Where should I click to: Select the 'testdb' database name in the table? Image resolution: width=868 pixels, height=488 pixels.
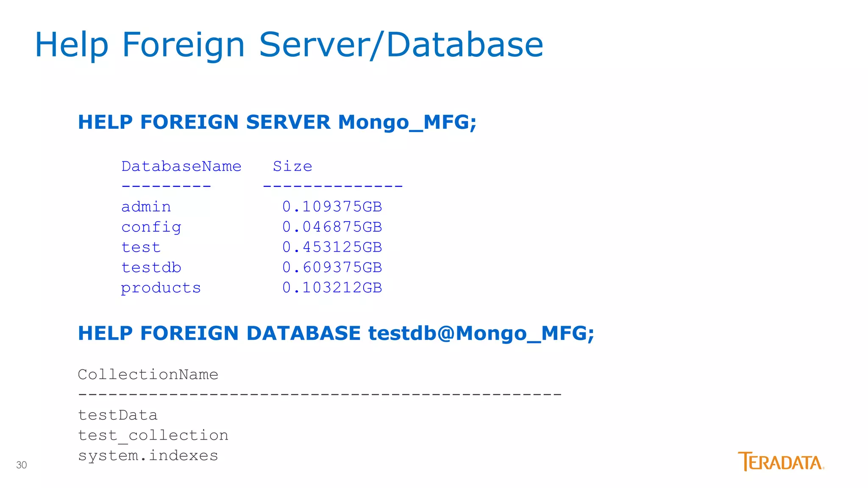coord(151,267)
